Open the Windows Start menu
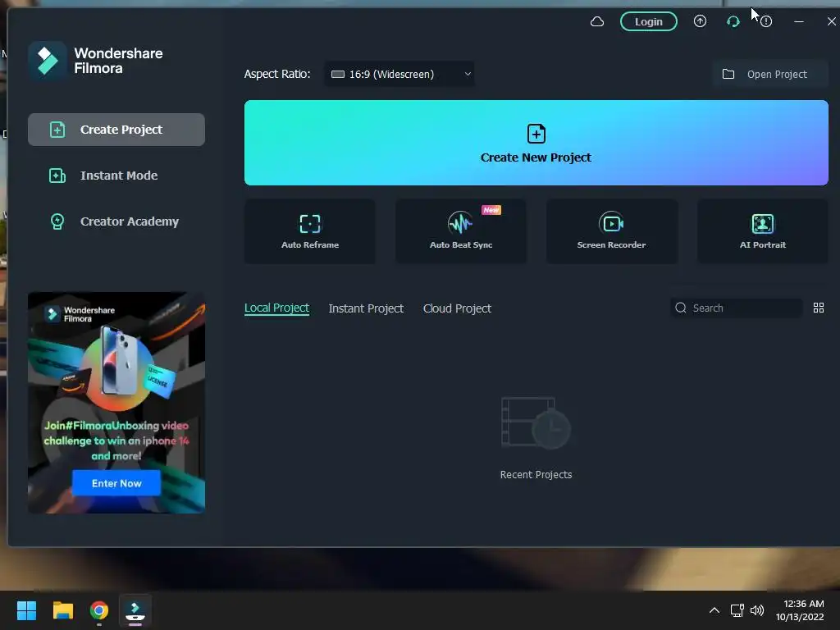Screen dimensions: 840x630 [x=26, y=610]
